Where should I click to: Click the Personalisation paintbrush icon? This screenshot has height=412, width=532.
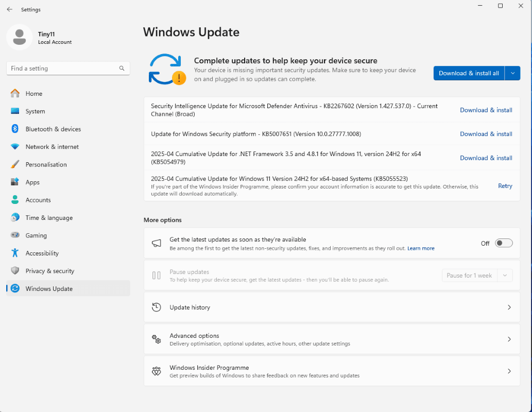(x=15, y=164)
